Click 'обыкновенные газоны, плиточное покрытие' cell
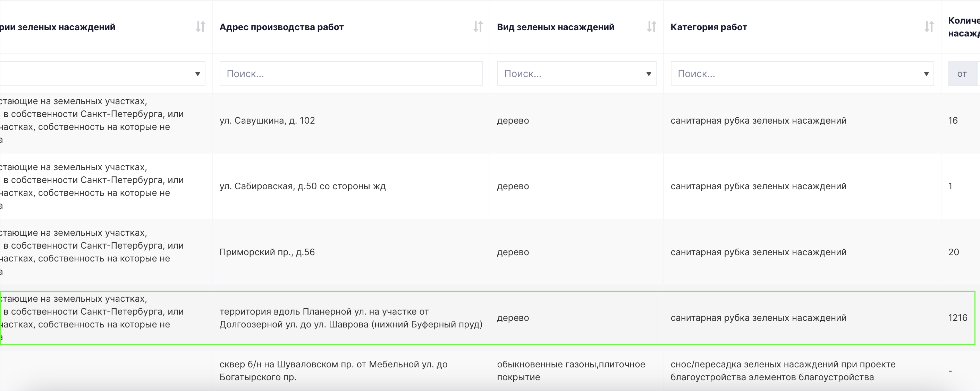Image resolution: width=980 pixels, height=391 pixels. 571,371
